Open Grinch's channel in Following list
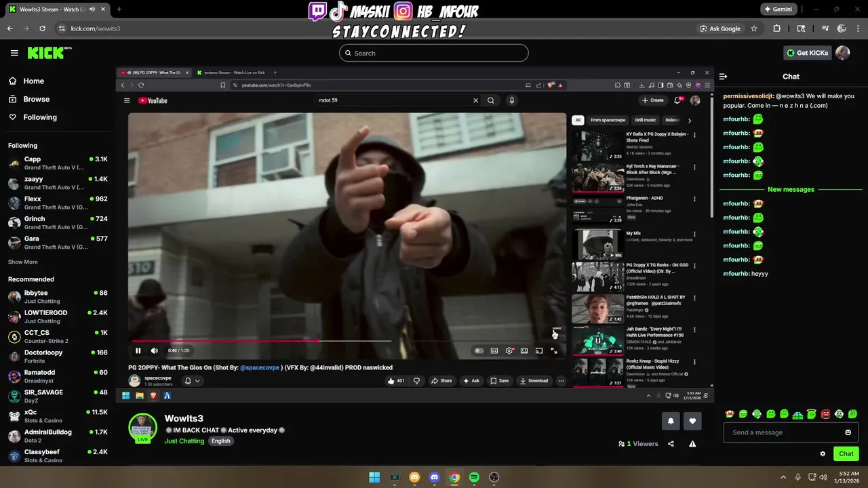 58,222
